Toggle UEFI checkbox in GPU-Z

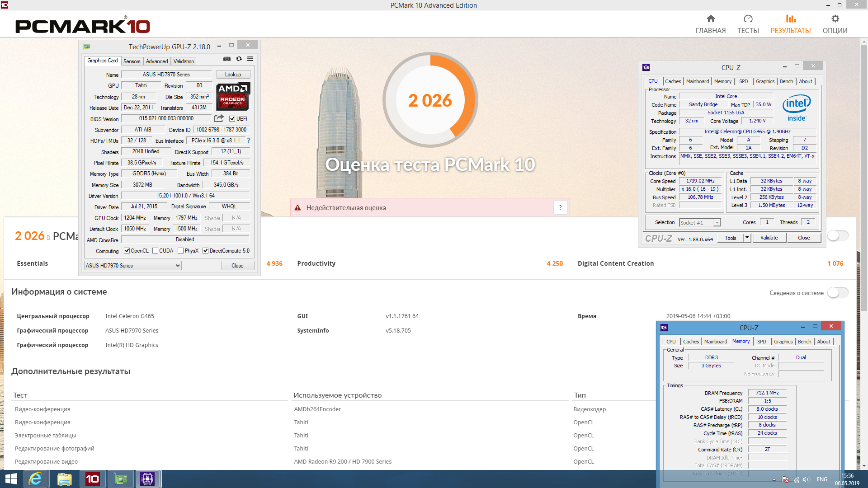[x=232, y=119]
